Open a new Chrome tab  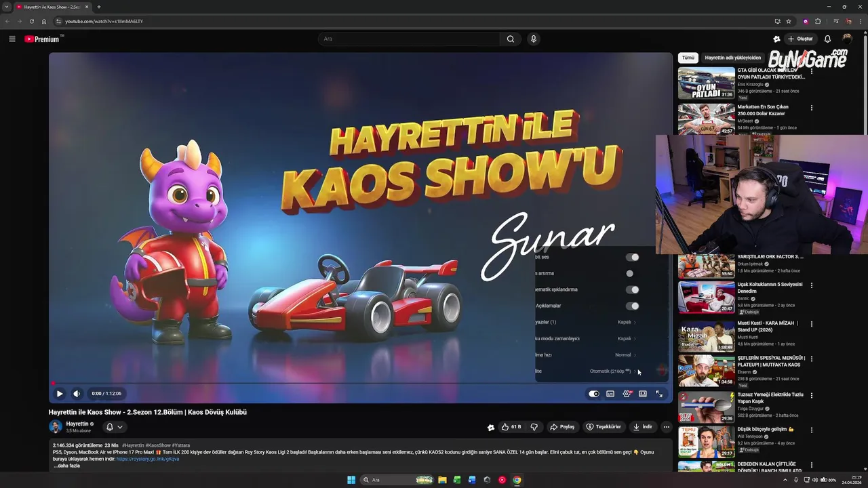tap(98, 7)
